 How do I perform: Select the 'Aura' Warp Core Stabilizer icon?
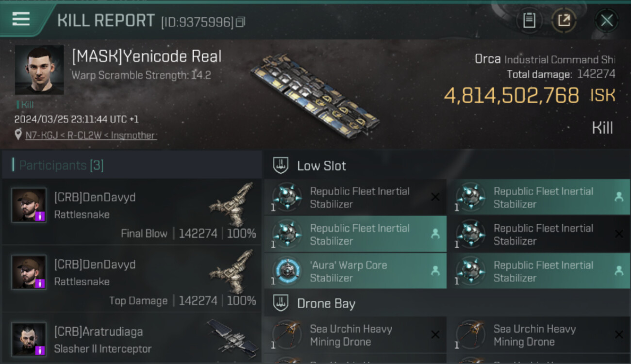click(286, 271)
